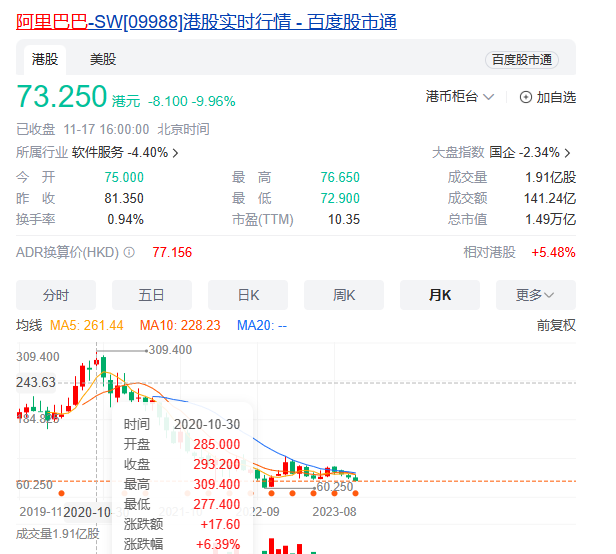
Task: Open the 港币柜台 dropdown
Action: pyautogui.click(x=460, y=97)
